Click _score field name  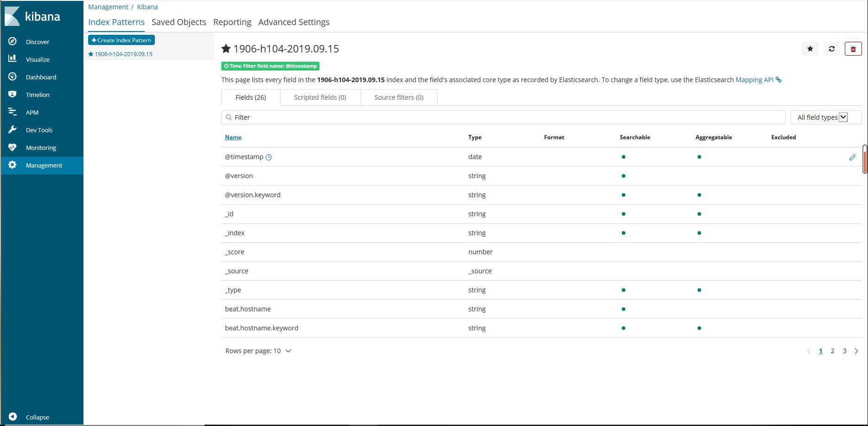pos(235,252)
